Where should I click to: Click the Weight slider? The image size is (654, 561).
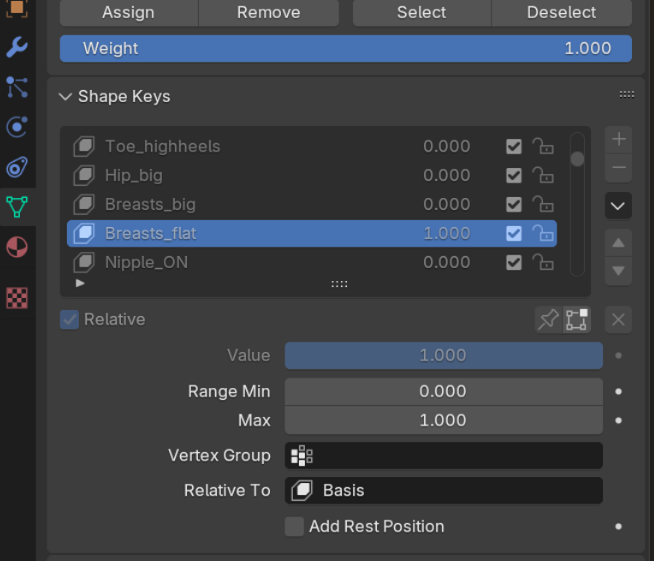pyautogui.click(x=345, y=48)
